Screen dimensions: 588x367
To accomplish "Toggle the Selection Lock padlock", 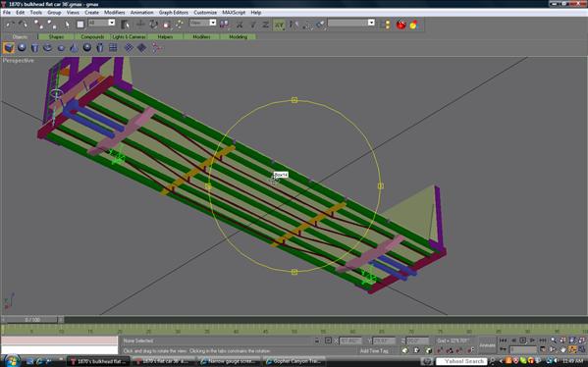I will tap(317, 341).
